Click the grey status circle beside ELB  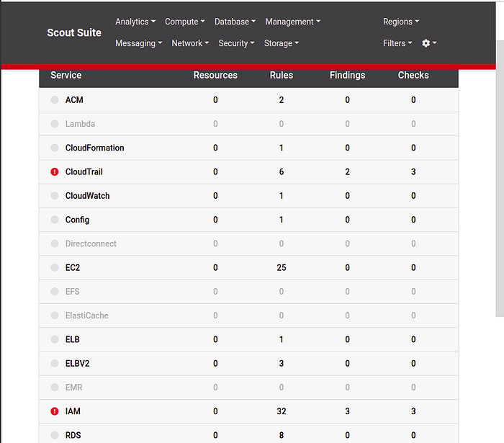55,339
